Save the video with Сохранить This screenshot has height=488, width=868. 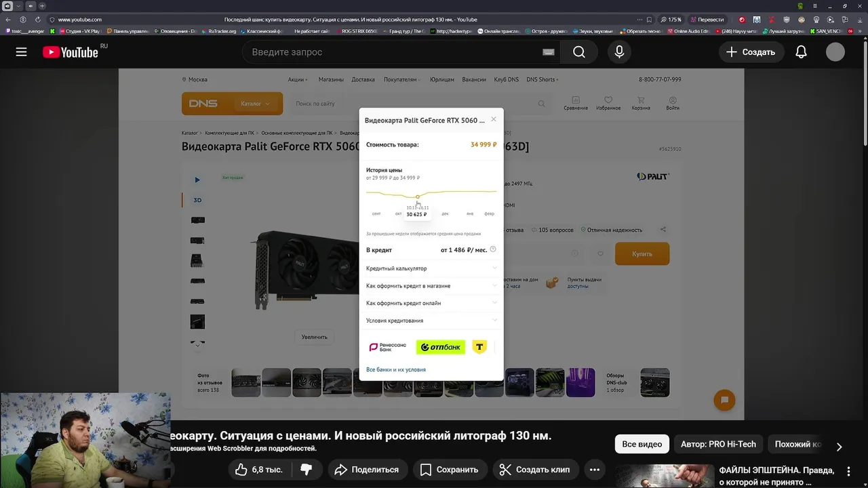pos(449,469)
